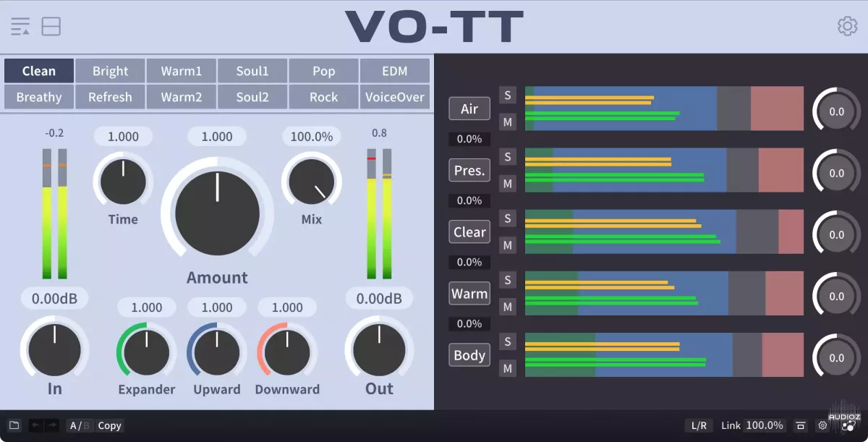Click the Warm band button
The image size is (868, 442).
[x=469, y=293]
